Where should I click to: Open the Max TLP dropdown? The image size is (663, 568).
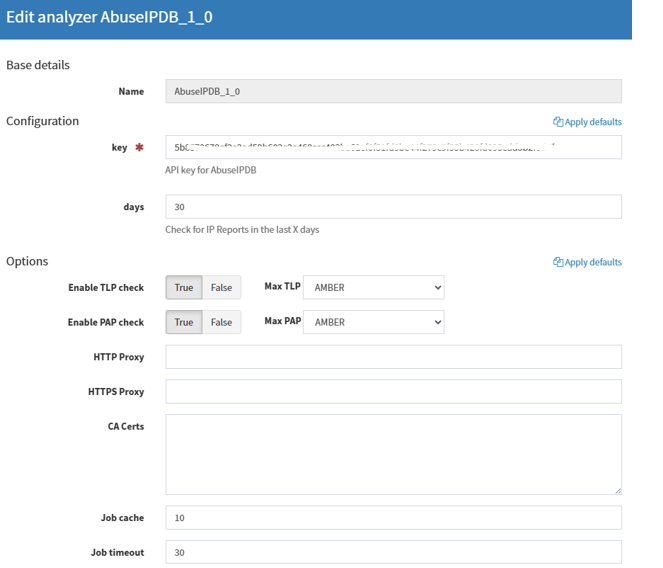pos(374,288)
